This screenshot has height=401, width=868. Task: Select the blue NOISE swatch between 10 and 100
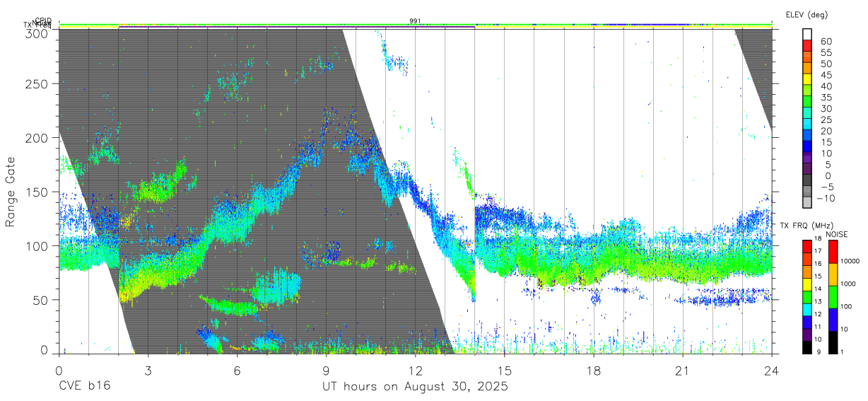click(x=832, y=319)
